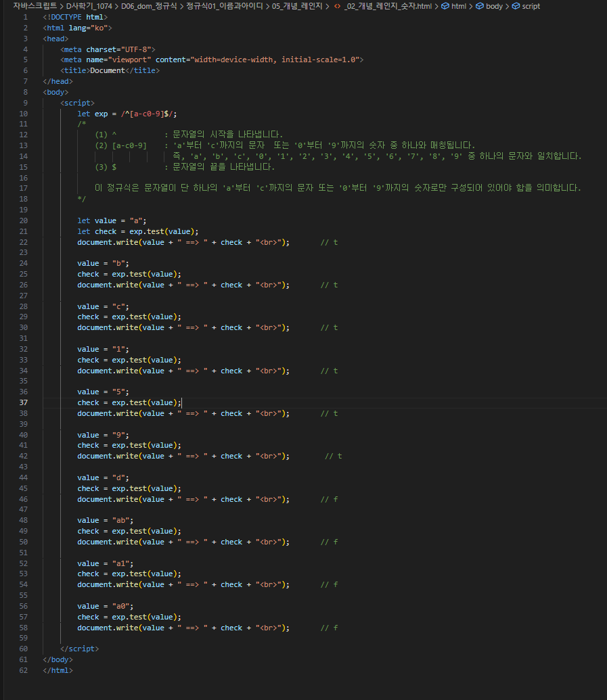Click the value = "9" line

point(103,435)
